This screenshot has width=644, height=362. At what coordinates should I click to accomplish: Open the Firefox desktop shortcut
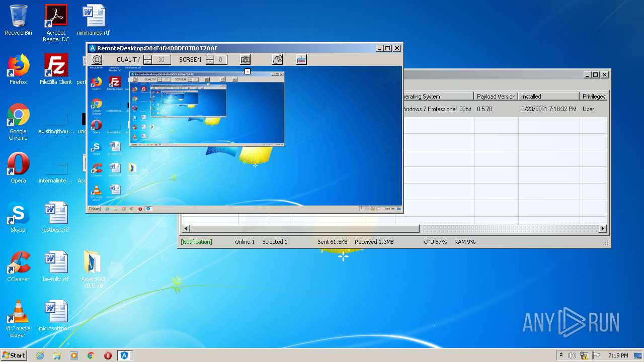pyautogui.click(x=18, y=69)
